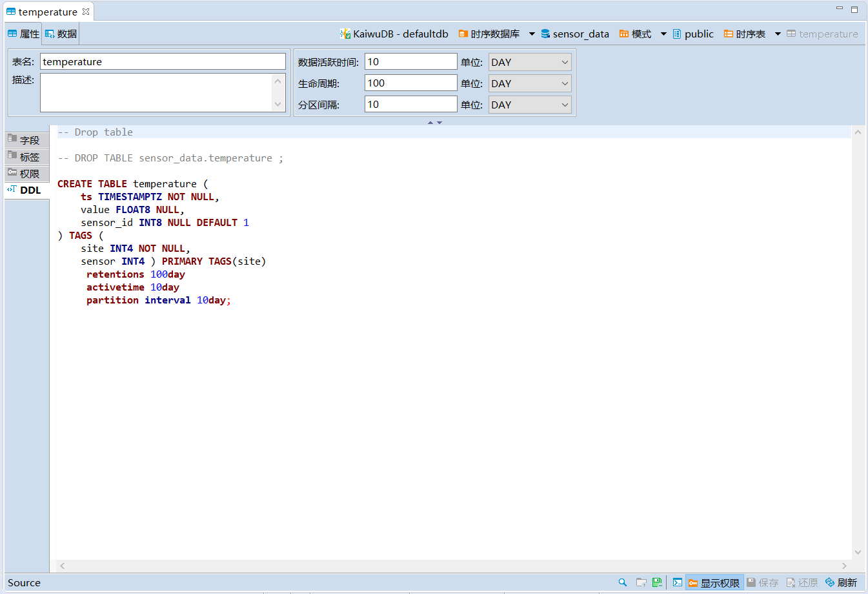
Task: Click the green save-to-file disk icon
Action: coord(657,582)
